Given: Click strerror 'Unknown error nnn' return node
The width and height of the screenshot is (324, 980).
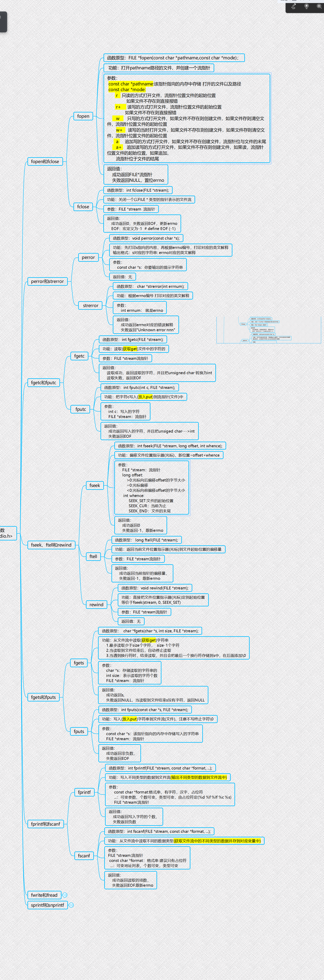Looking at the screenshot, I should tap(146, 325).
